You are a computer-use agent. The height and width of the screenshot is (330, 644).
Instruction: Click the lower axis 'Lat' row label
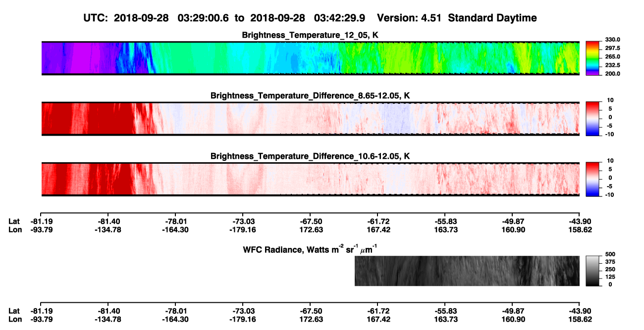pyautogui.click(x=14, y=311)
